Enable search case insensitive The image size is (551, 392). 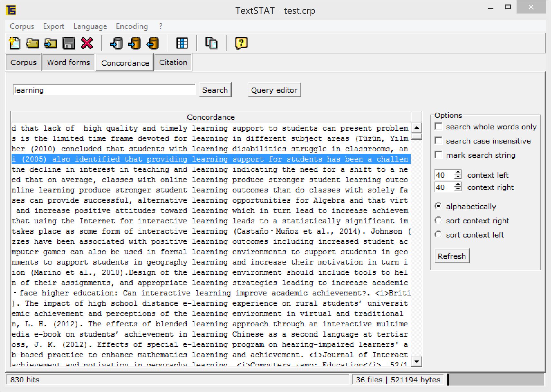[438, 141]
